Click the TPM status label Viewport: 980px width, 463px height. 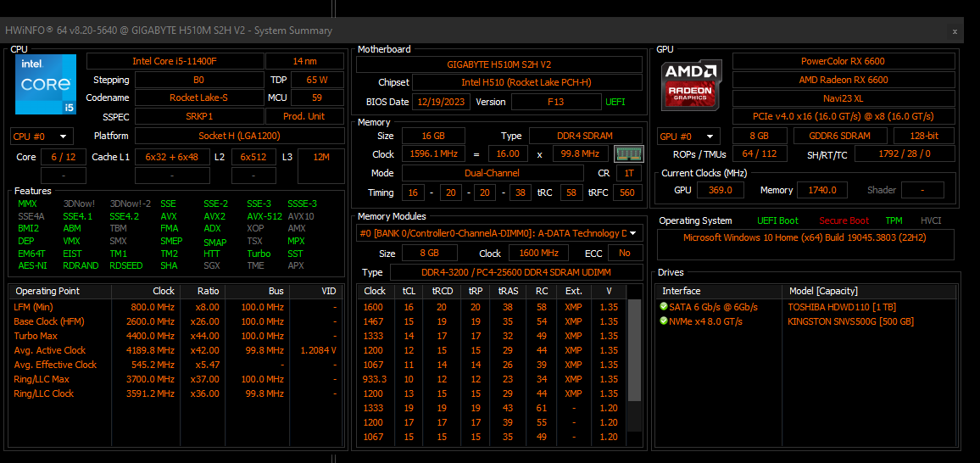point(894,220)
